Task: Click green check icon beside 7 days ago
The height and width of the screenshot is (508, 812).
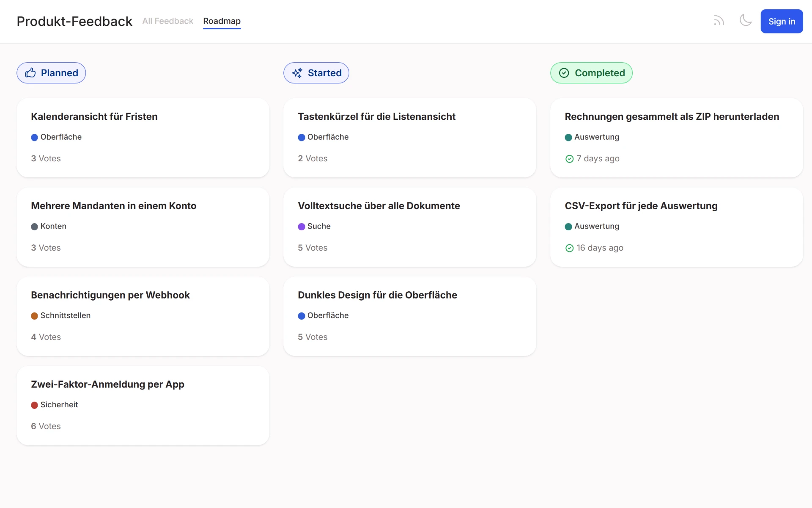Action: click(x=570, y=159)
